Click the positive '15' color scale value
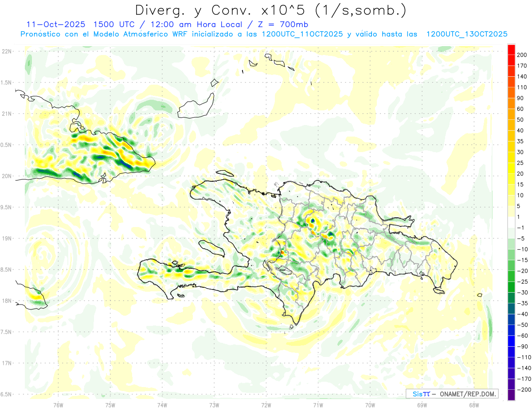The height and width of the screenshot is (411, 532). pos(521,184)
